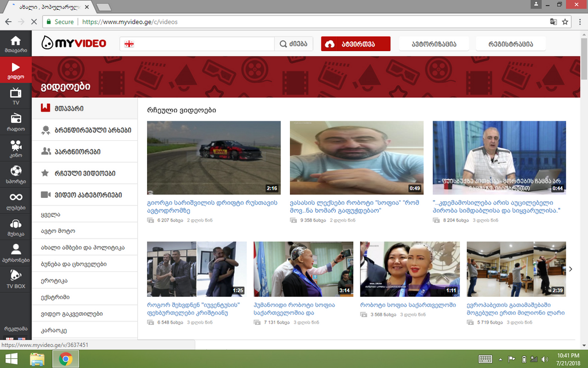Open the მუსიკა headphones icon
Viewport: 588px width, 368px height.
point(16,224)
